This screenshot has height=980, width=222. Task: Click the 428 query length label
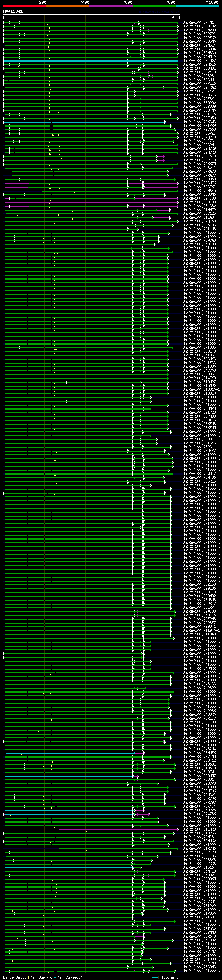tap(175, 17)
